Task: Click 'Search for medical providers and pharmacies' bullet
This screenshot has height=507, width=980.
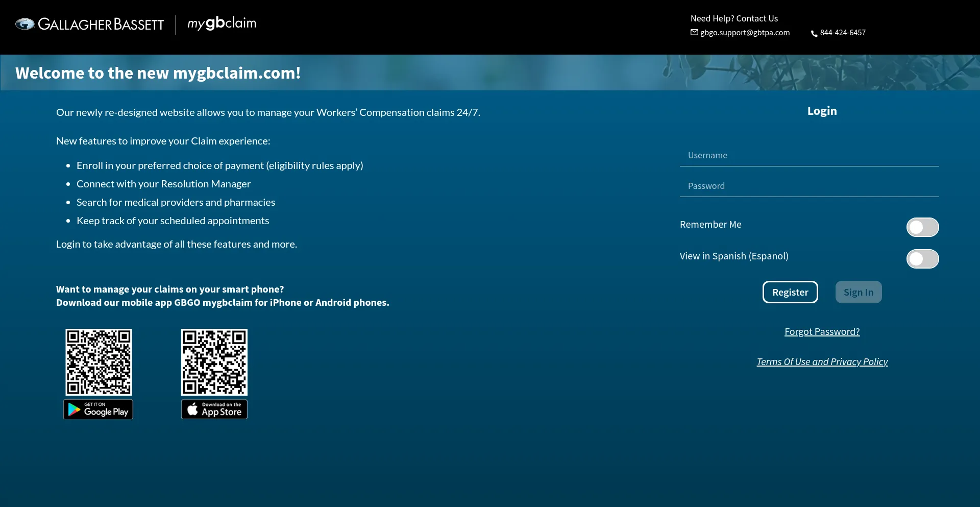Action: 176,202
